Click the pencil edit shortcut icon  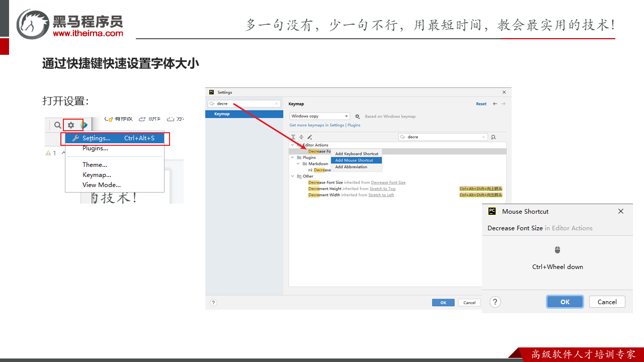309,137
